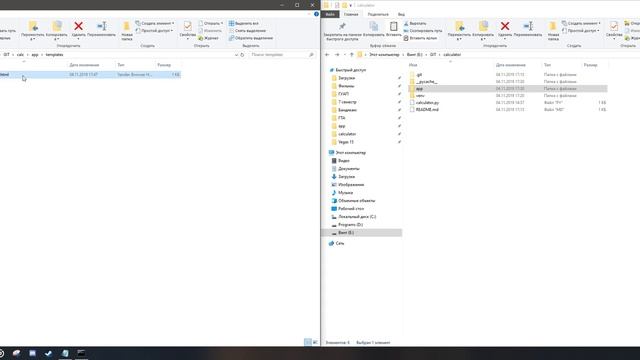
Task: Open New item dropdown in calculator window
Action: (581, 23)
